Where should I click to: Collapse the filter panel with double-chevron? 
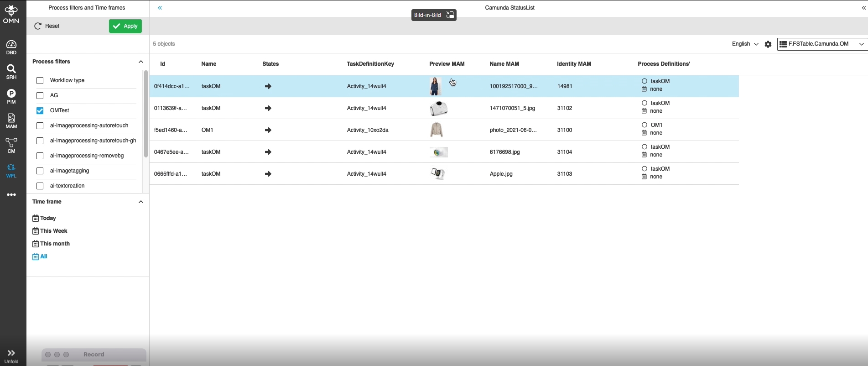click(x=160, y=8)
